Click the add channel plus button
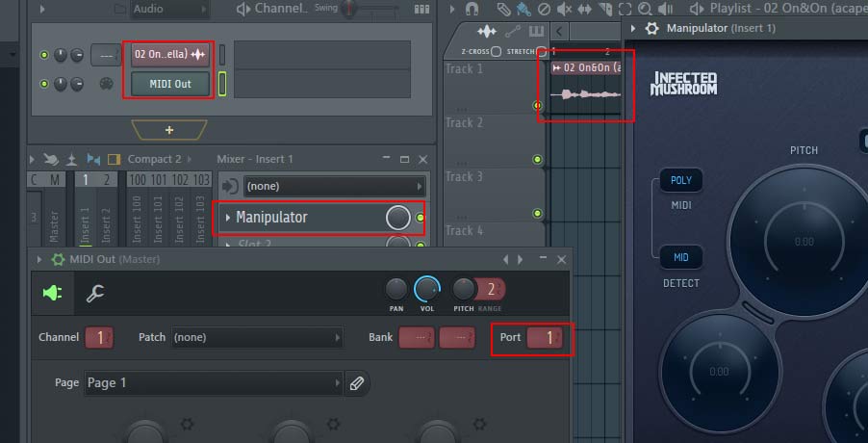This screenshot has width=868, height=443. coord(169,129)
